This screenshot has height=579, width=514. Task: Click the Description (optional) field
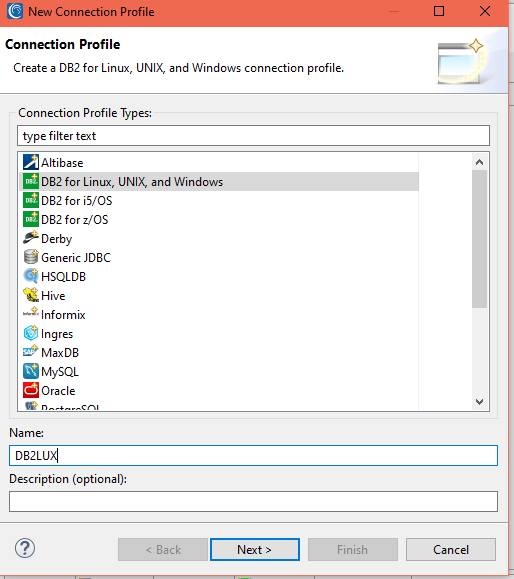click(253, 501)
